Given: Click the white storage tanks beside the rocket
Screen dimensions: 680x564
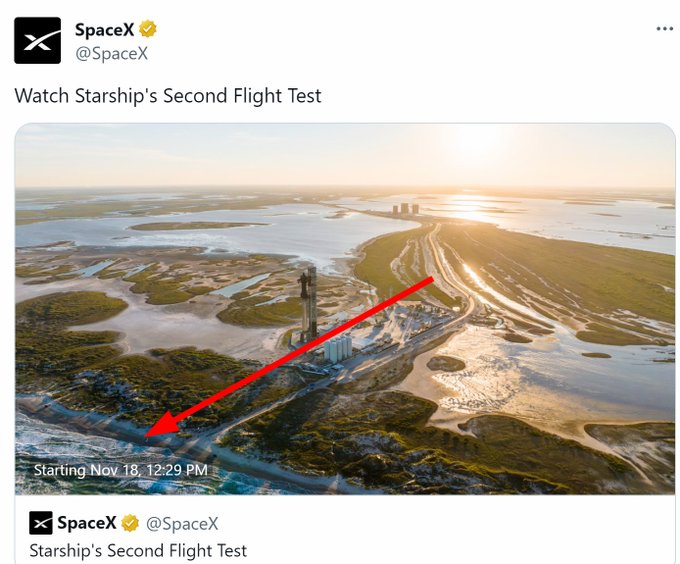Looking at the screenshot, I should tap(337, 348).
